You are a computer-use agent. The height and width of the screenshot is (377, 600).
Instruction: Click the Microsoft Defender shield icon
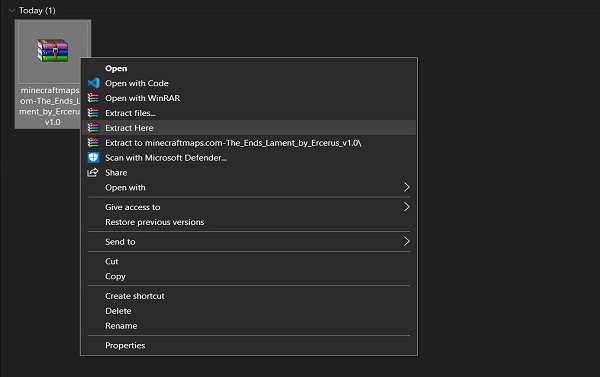click(x=93, y=158)
